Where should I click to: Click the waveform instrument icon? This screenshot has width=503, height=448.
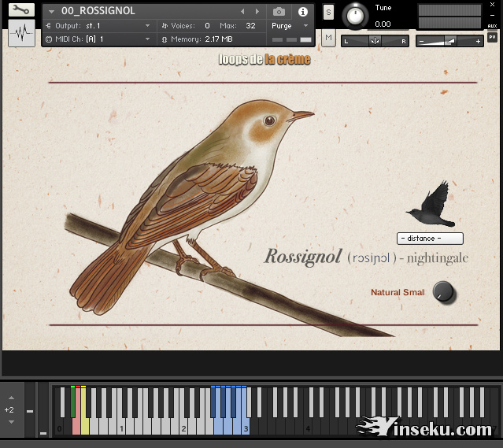click(21, 34)
